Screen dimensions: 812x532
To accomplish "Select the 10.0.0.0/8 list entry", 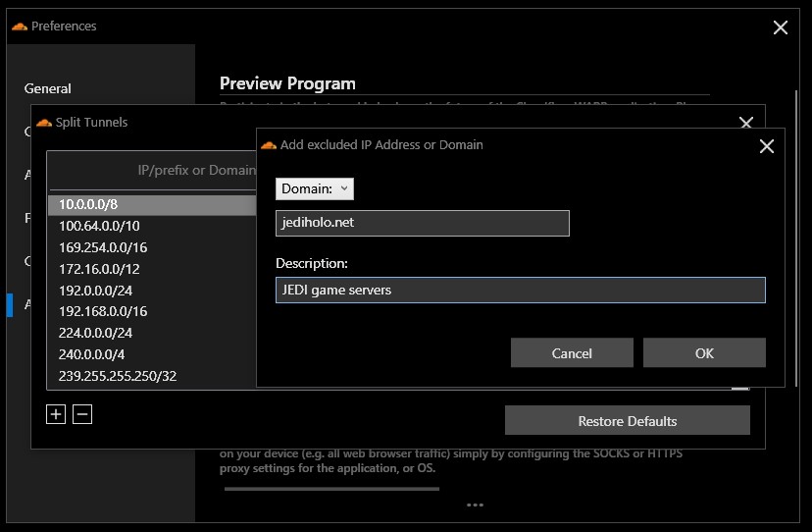I will [147, 204].
